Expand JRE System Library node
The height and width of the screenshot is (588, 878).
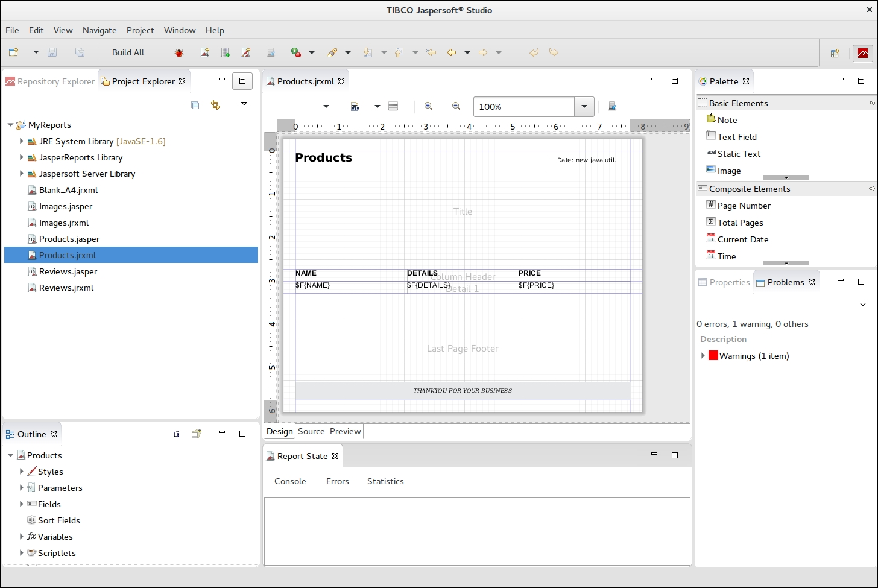pos(21,141)
